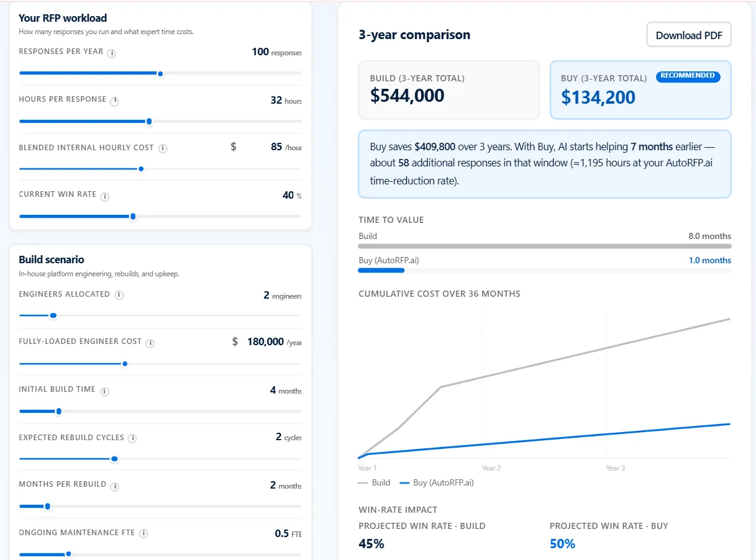
Task: Adjust the Expected Rebuild Cycles slider handle
Action: [114, 459]
